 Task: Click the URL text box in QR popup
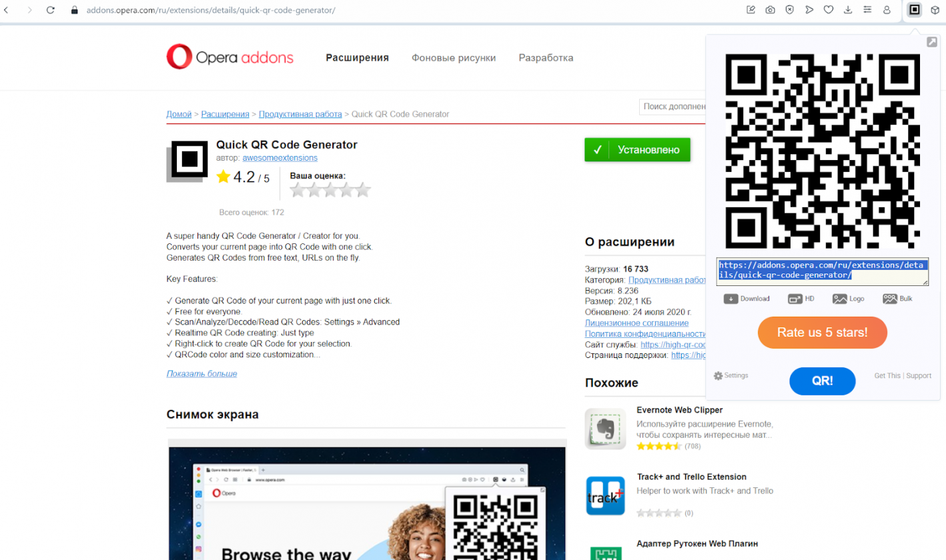823,272
